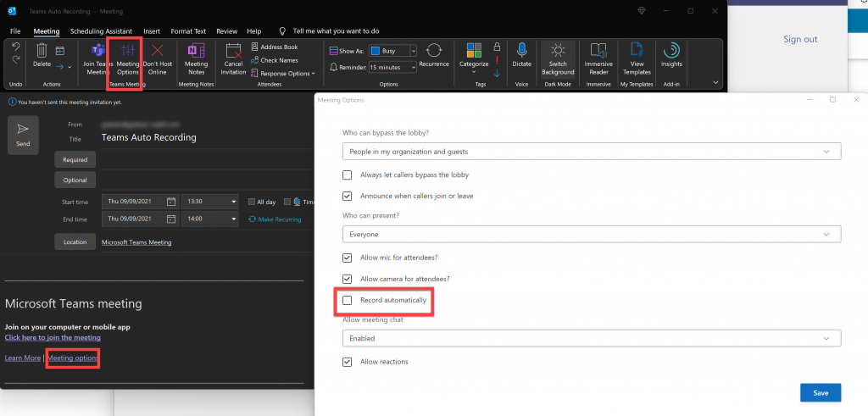Open Who can present dropdown

coord(592,234)
